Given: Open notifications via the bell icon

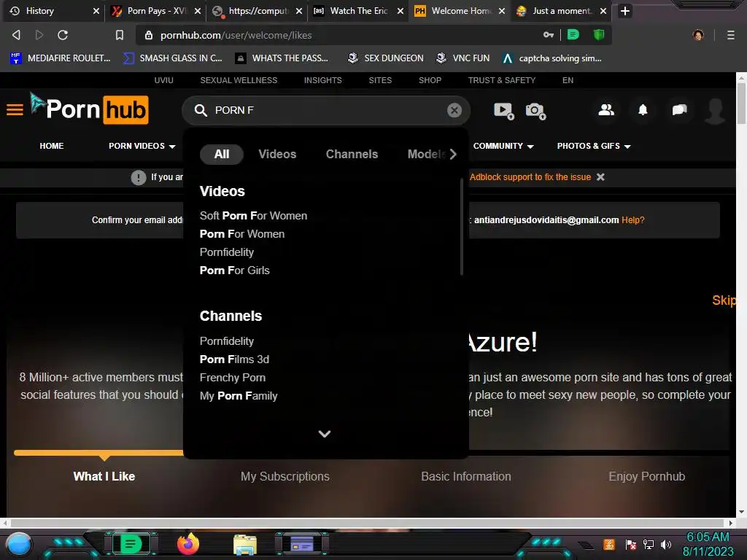Looking at the screenshot, I should click(643, 110).
